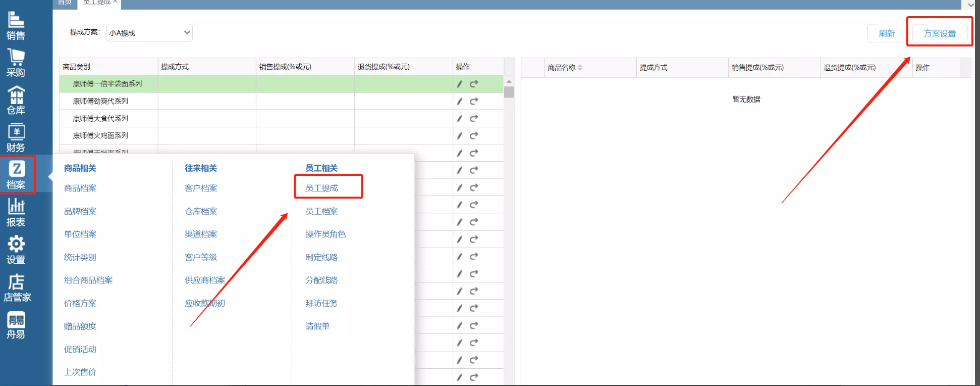Switch to the 首页 tab
Image resolution: width=980 pixels, height=386 pixels.
[x=65, y=3]
